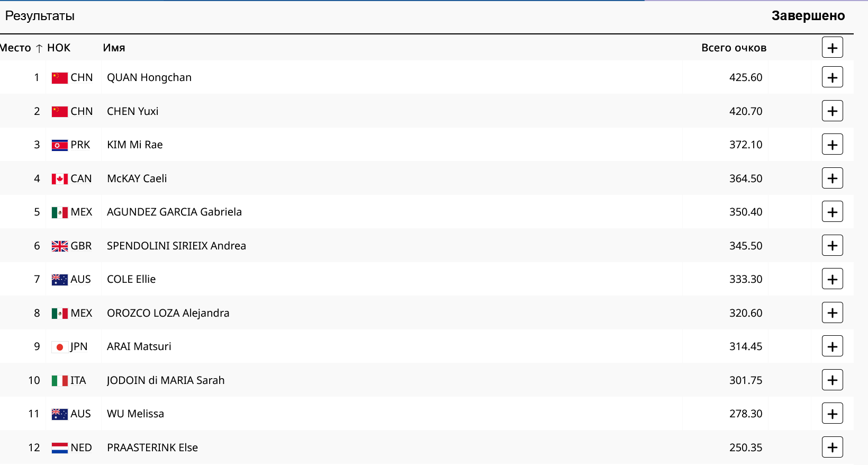Expand COLE Ellie's results
Image resolution: width=868 pixels, height=465 pixels.
pyautogui.click(x=832, y=279)
